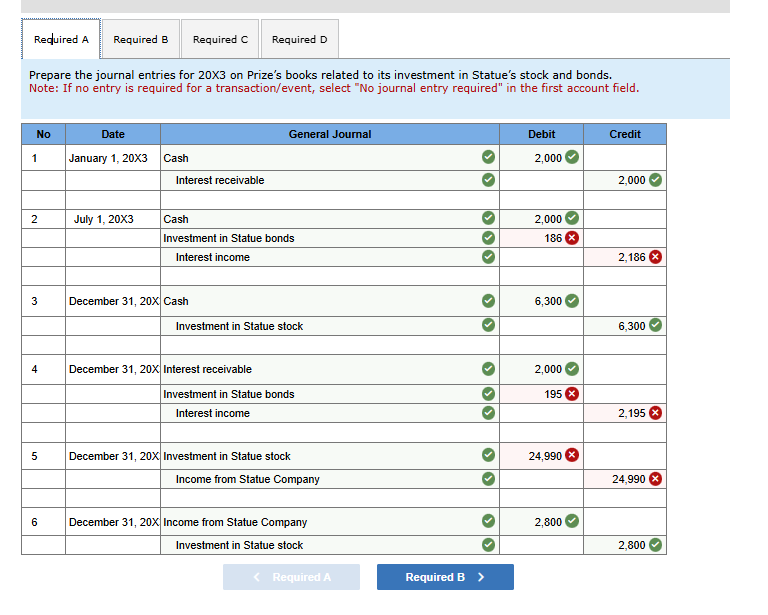This screenshot has width=768, height=615.
Task: Click green check on entry 4 Interest receivable row
Action: click(488, 369)
